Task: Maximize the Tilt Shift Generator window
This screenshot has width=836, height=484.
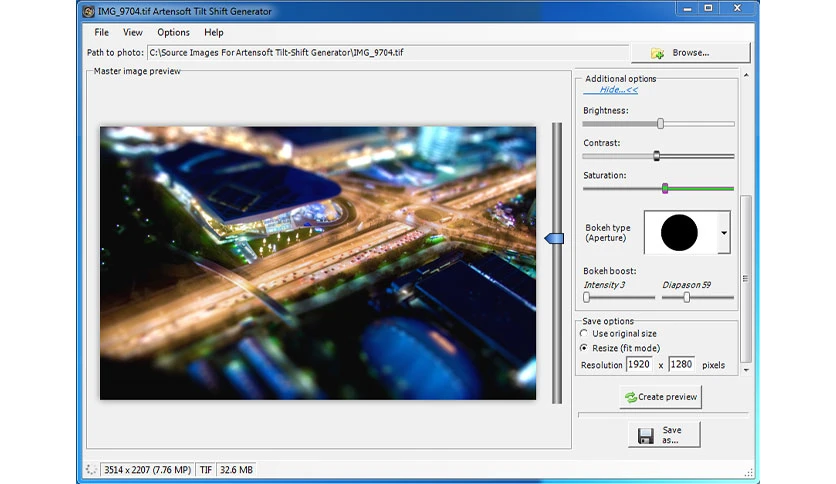Action: click(709, 8)
